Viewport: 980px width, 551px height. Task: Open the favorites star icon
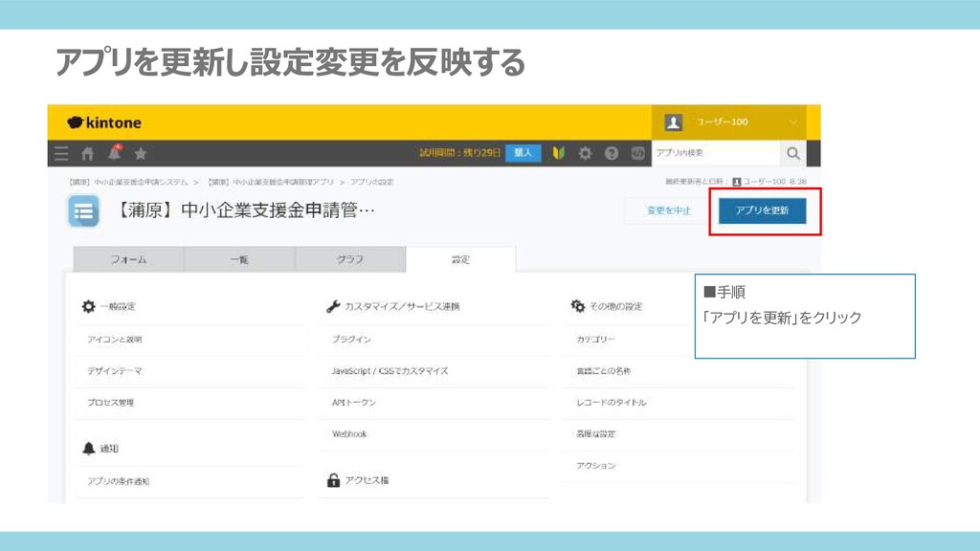pos(141,153)
